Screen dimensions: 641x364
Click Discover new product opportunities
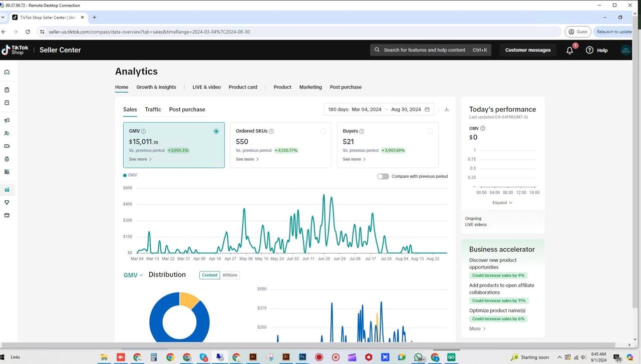click(x=493, y=263)
